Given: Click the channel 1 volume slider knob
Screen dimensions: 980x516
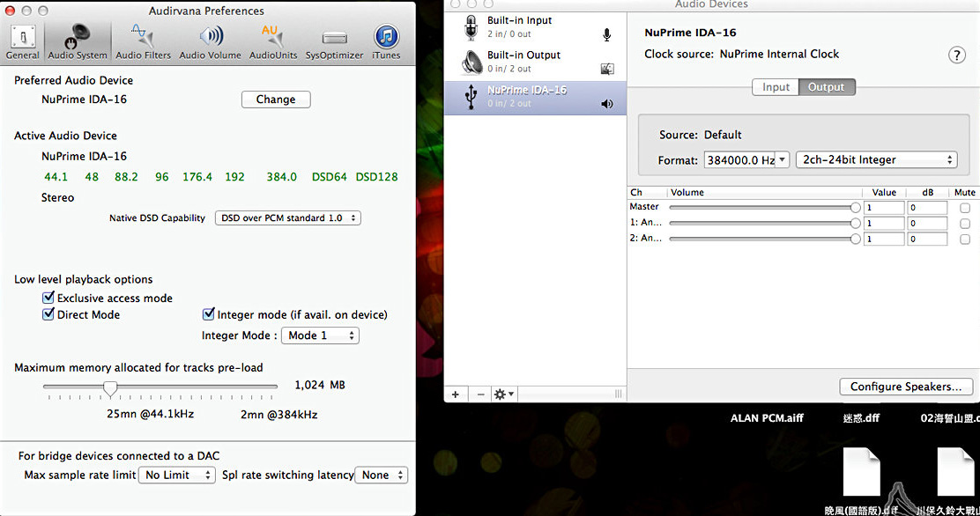Looking at the screenshot, I should [x=855, y=223].
